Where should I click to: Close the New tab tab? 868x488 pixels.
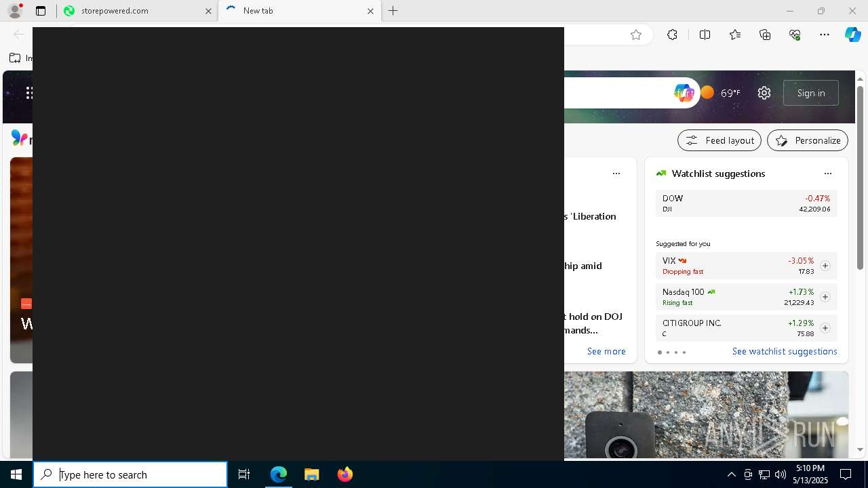tap(370, 11)
